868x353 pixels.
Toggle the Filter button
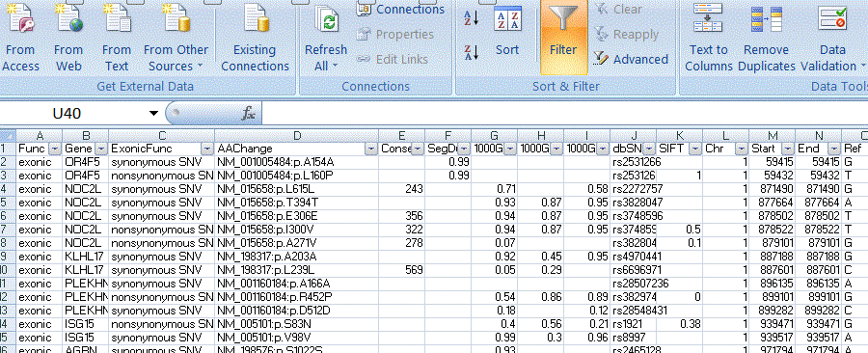coord(563,37)
